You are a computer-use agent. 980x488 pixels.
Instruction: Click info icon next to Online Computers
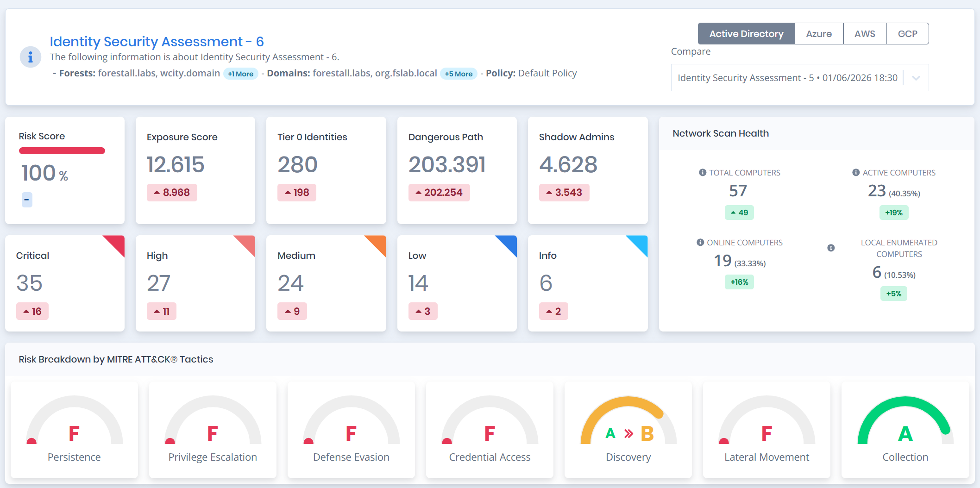tap(700, 243)
